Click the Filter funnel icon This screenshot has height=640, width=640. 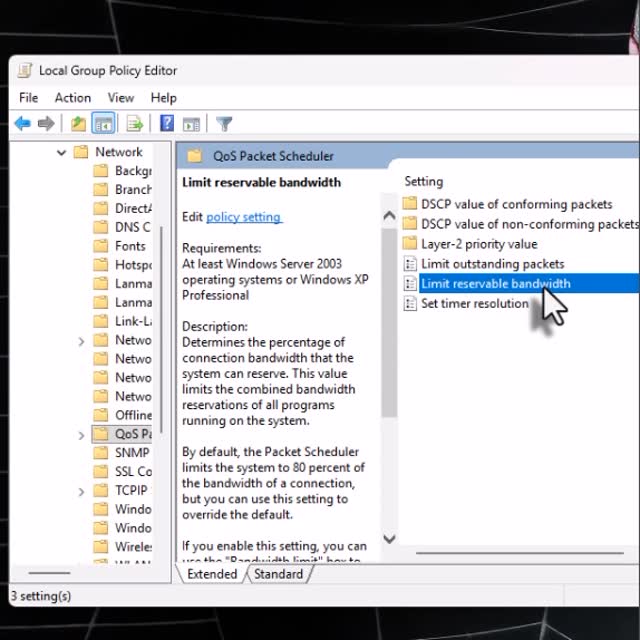click(x=224, y=124)
